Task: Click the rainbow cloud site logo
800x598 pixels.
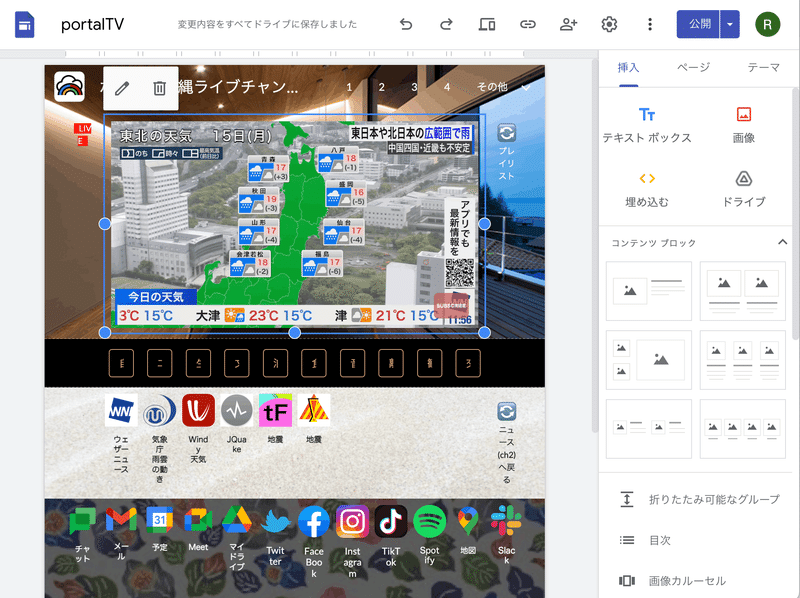Action: (x=69, y=87)
